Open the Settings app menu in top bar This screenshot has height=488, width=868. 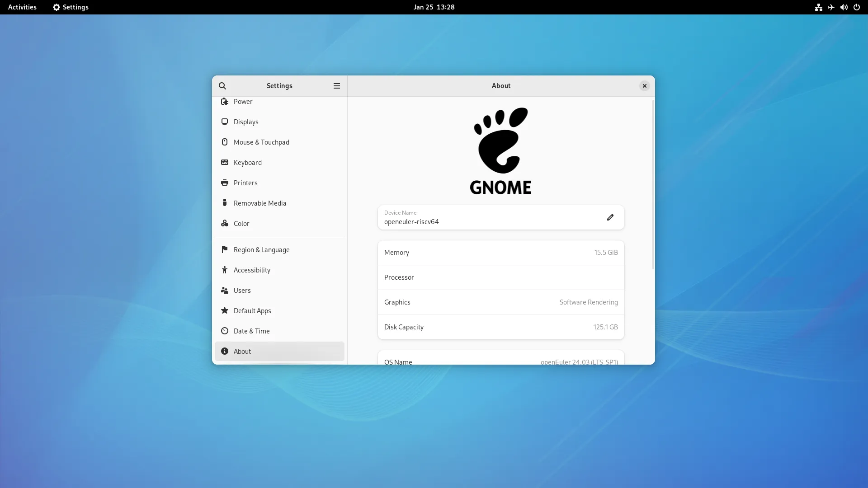71,7
